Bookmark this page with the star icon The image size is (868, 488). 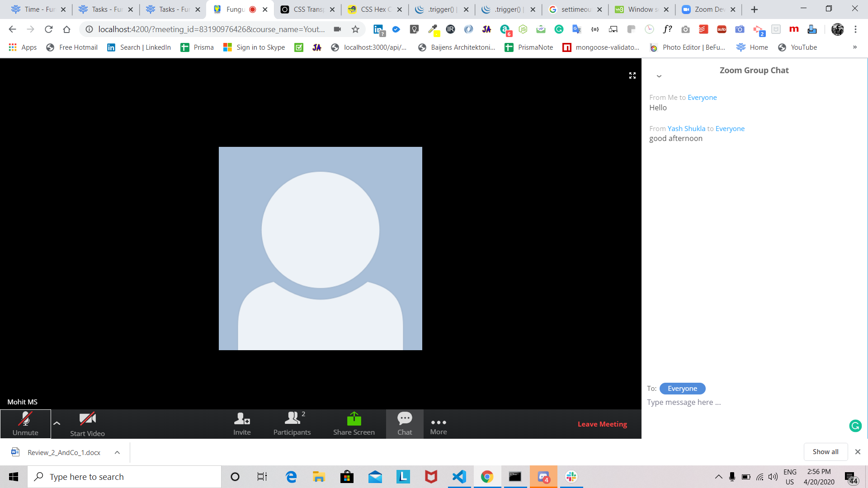click(355, 29)
